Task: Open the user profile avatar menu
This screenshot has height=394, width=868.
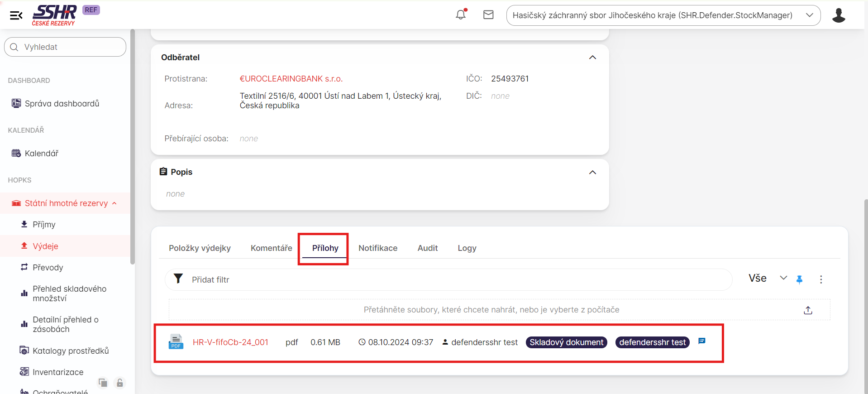Action: 838,15
